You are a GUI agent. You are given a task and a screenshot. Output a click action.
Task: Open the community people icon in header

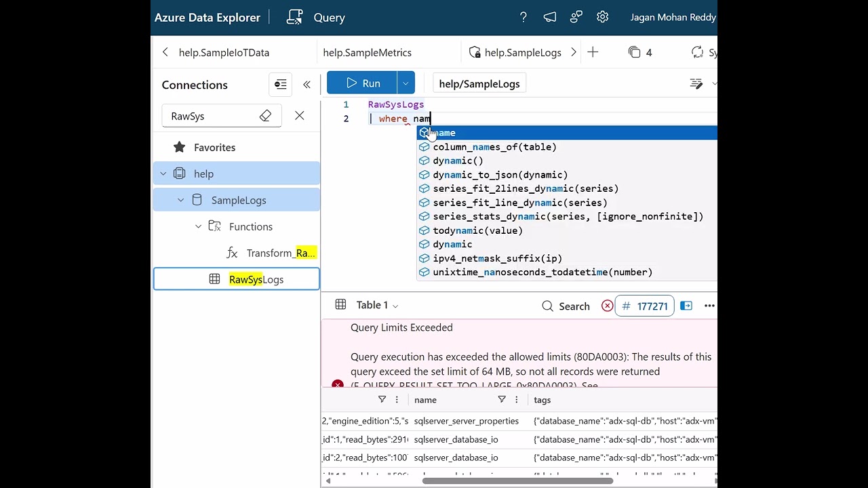tap(576, 18)
